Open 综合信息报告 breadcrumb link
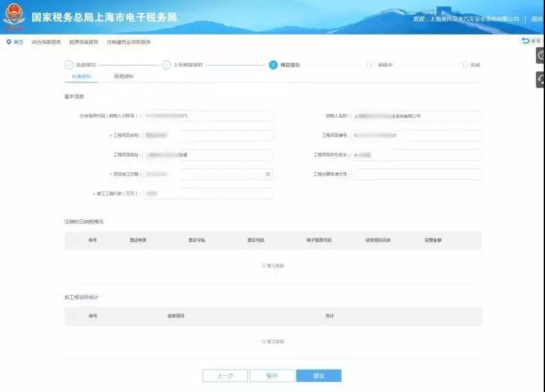This screenshot has height=392, width=545. coord(46,42)
